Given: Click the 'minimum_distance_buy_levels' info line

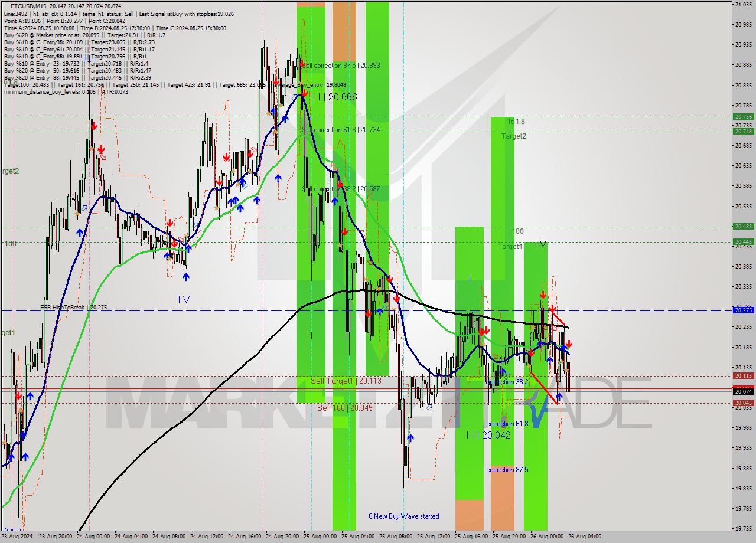Looking at the screenshot, I should [x=66, y=91].
